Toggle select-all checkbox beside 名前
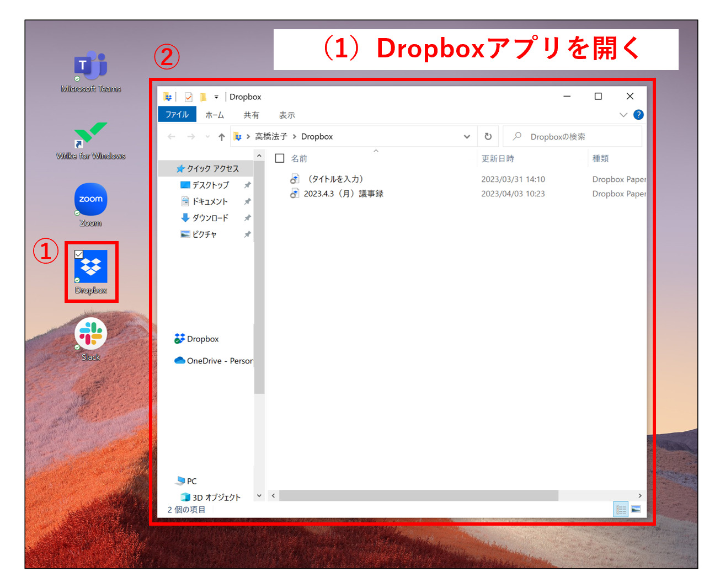 [280, 158]
